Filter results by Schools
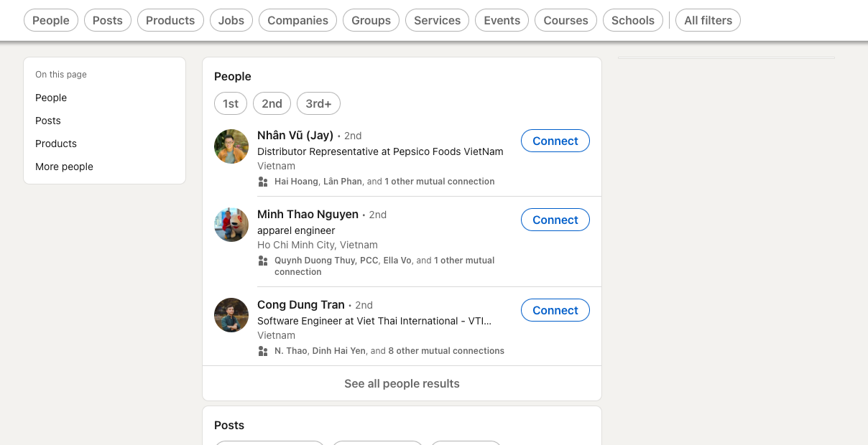This screenshot has height=445, width=868. [x=632, y=20]
